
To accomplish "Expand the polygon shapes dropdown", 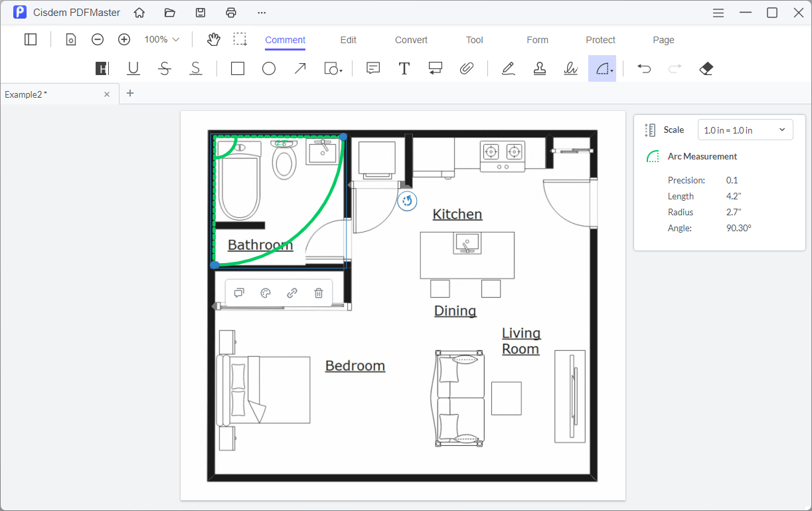I will [x=333, y=68].
